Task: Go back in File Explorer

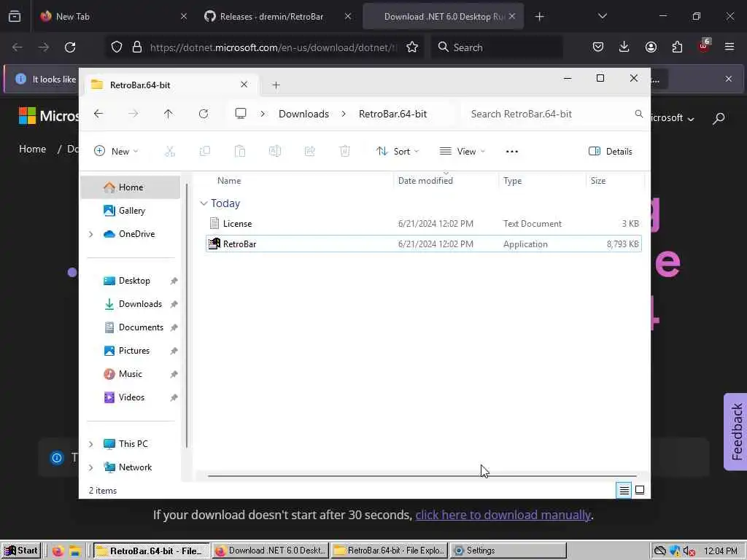Action: (x=98, y=114)
